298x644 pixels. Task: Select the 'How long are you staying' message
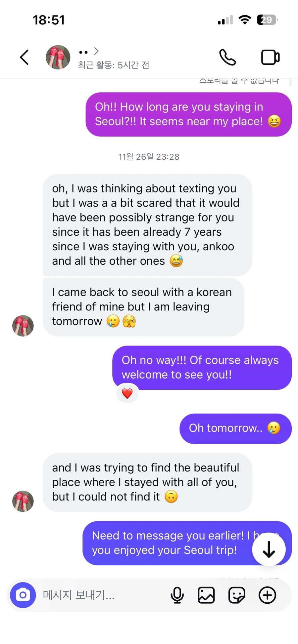(188, 114)
